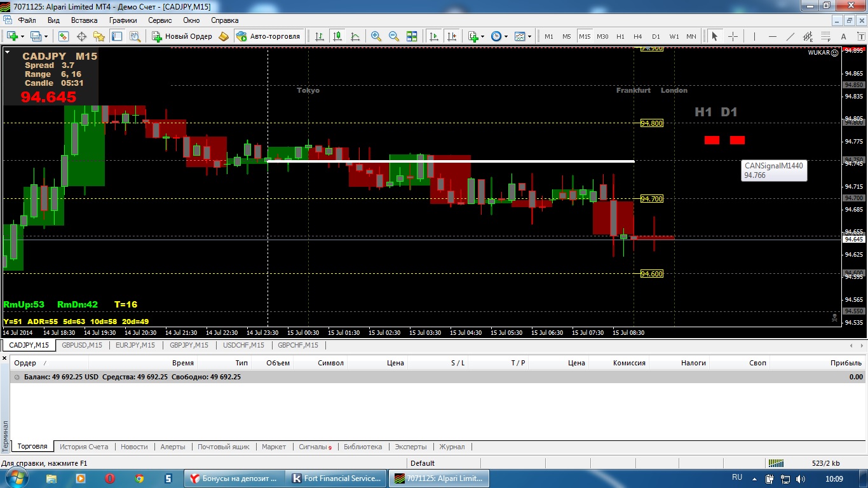Open the Market Watch window icon
This screenshot has width=868, height=488.
coord(63,36)
